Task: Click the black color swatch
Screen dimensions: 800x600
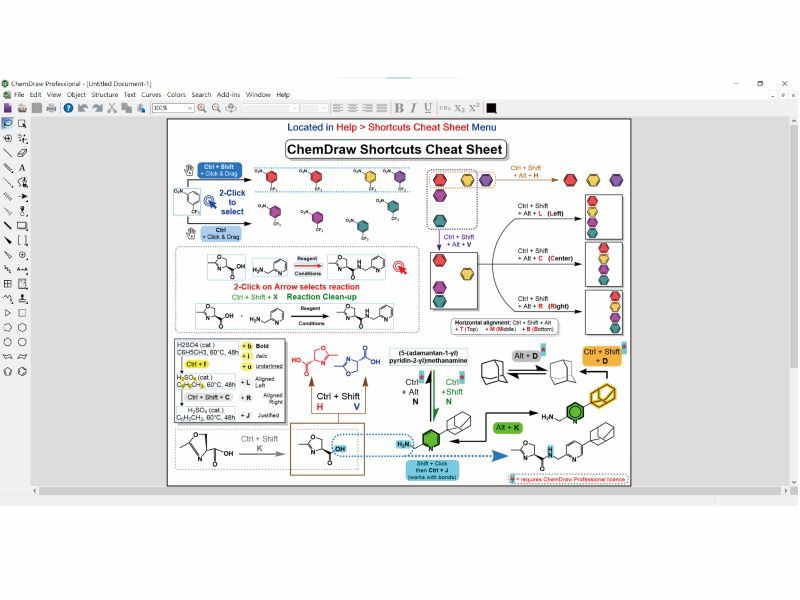Action: pos(491,108)
